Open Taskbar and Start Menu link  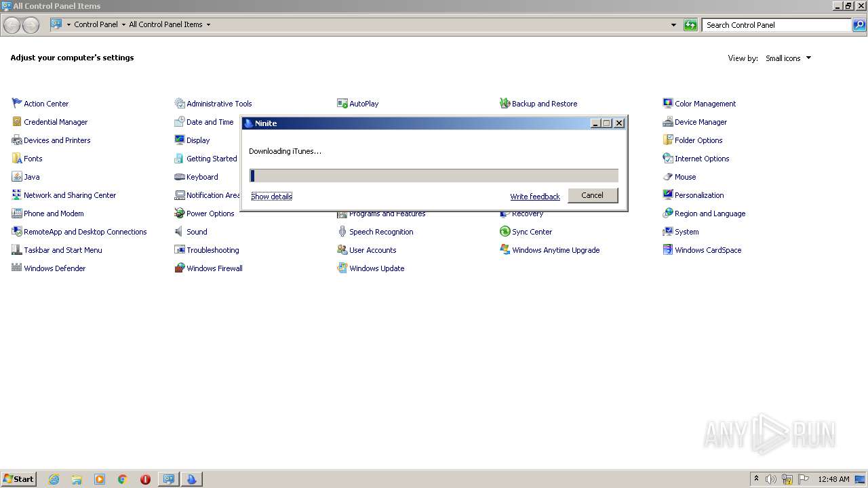click(x=63, y=250)
